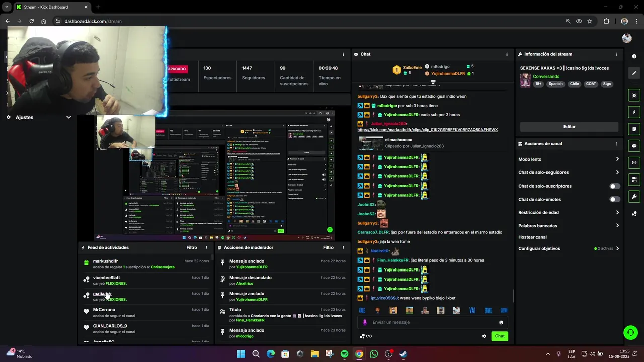This screenshot has width=644, height=362.
Task: Open the kick.com clip link in chat
Action: point(428,130)
